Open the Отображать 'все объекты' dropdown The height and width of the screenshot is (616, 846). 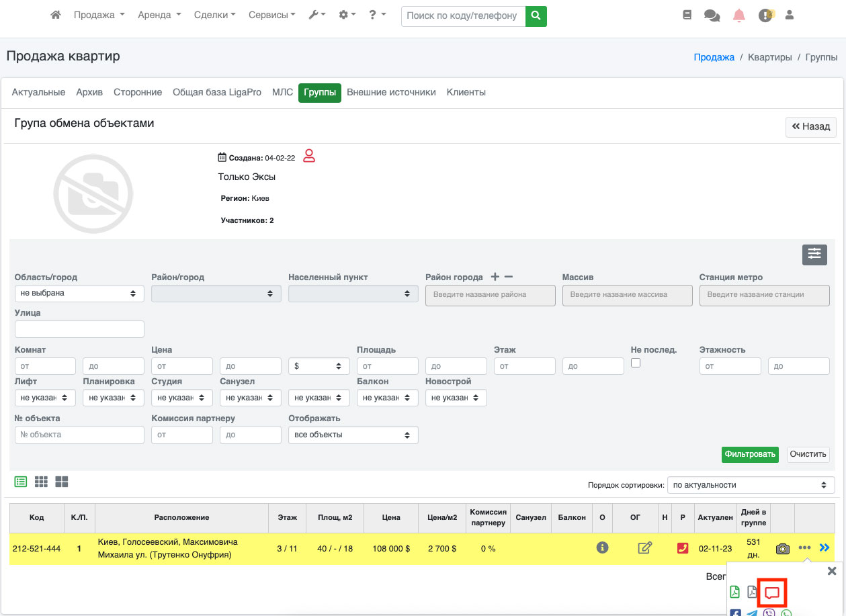pyautogui.click(x=353, y=435)
